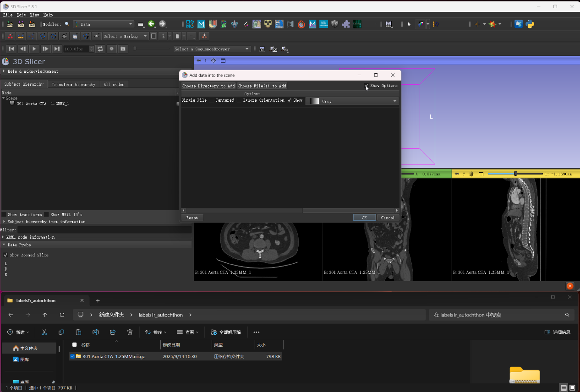Toggle the Show Options checkbox

pos(366,86)
